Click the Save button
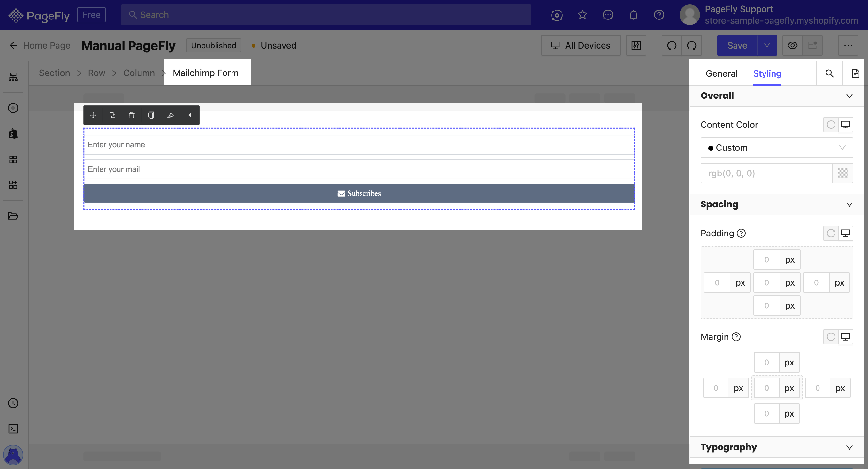 [737, 45]
